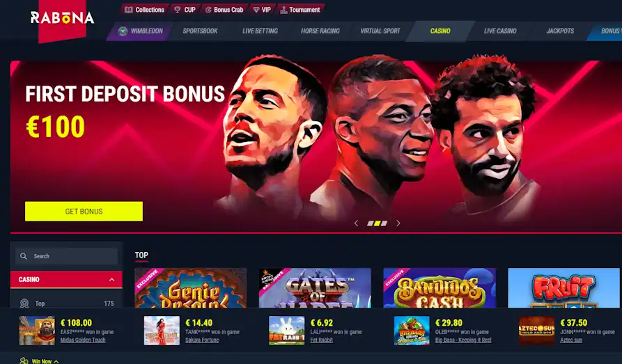Screen dimensions: 622x364
Task: Click the CUP trophy icon
Action: click(x=178, y=10)
